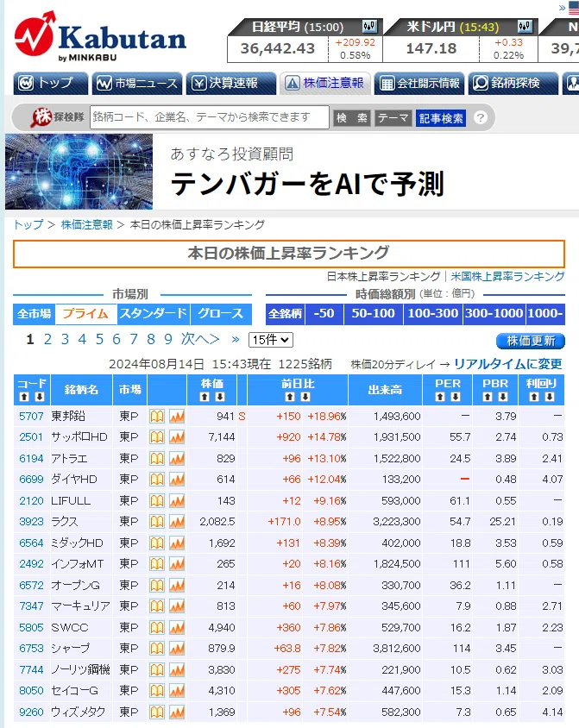The width and height of the screenshot is (579, 728).
Task: Sort コード column descending with down arrow
Action: coord(40,397)
